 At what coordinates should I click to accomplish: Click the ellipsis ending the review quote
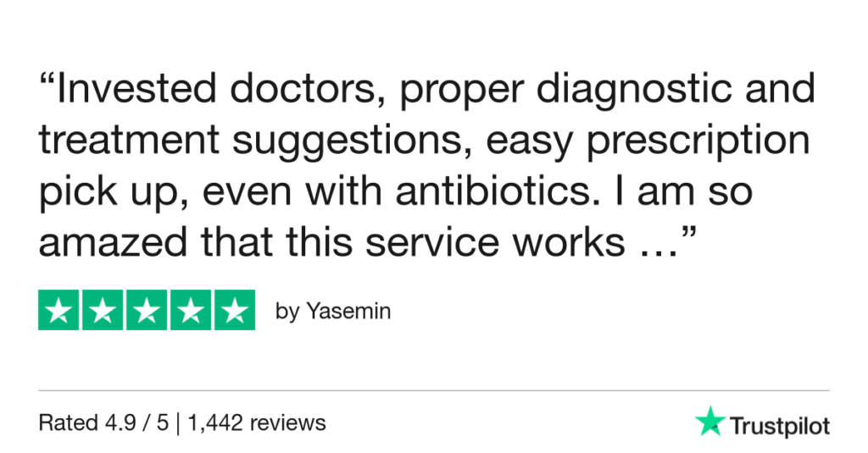coord(658,243)
